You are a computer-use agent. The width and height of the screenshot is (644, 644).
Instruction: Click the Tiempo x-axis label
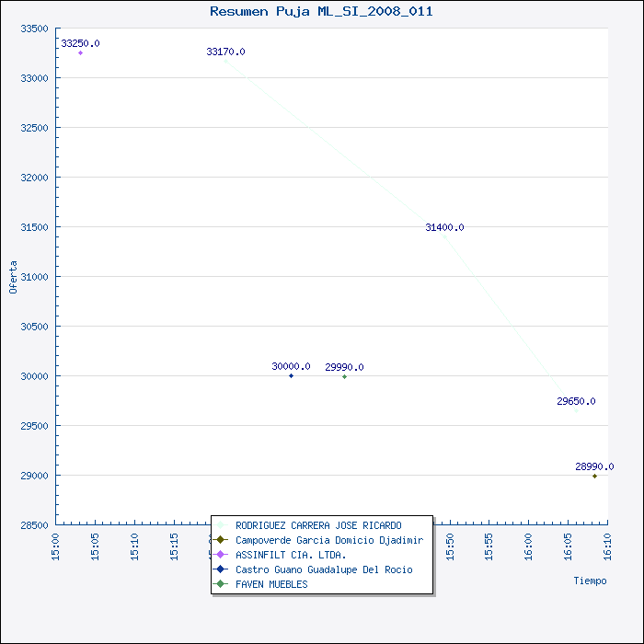click(x=590, y=581)
